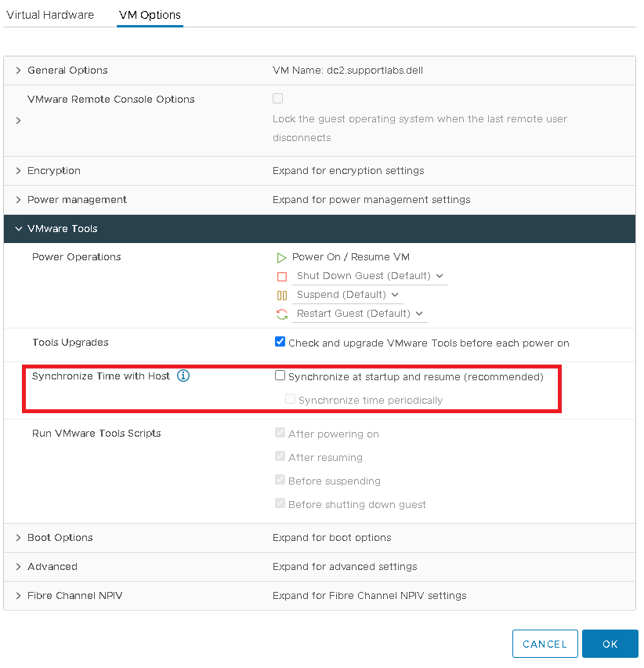
Task: Click the CANCEL button
Action: click(545, 643)
